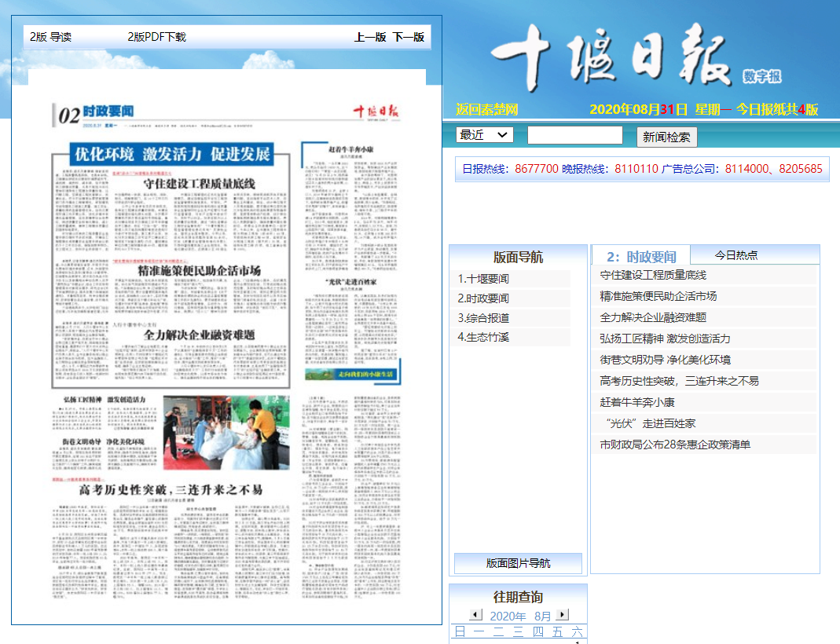Click 守住建设工程质量底线 headline on page image

coord(200,184)
